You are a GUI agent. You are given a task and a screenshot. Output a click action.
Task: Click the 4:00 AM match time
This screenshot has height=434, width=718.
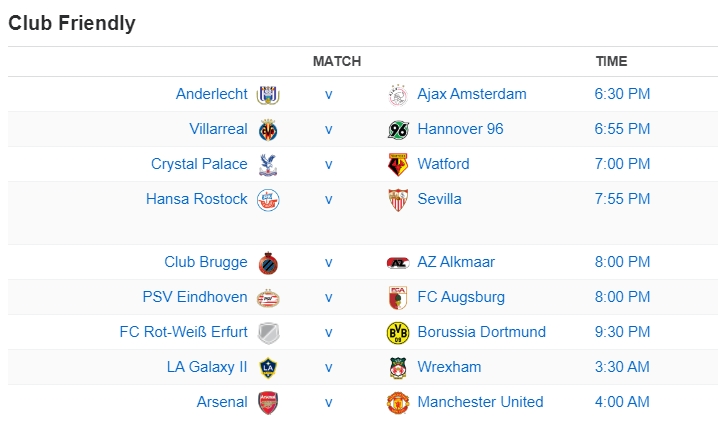pos(622,402)
